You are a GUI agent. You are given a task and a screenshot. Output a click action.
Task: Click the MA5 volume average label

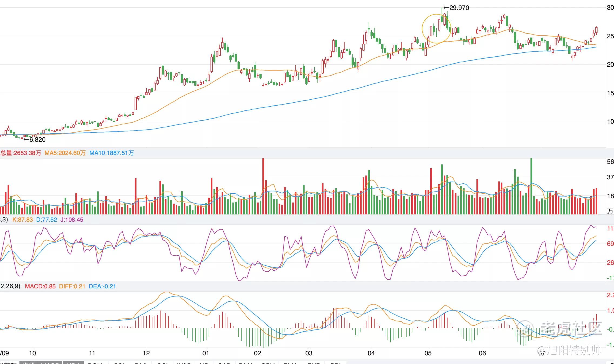coord(65,153)
